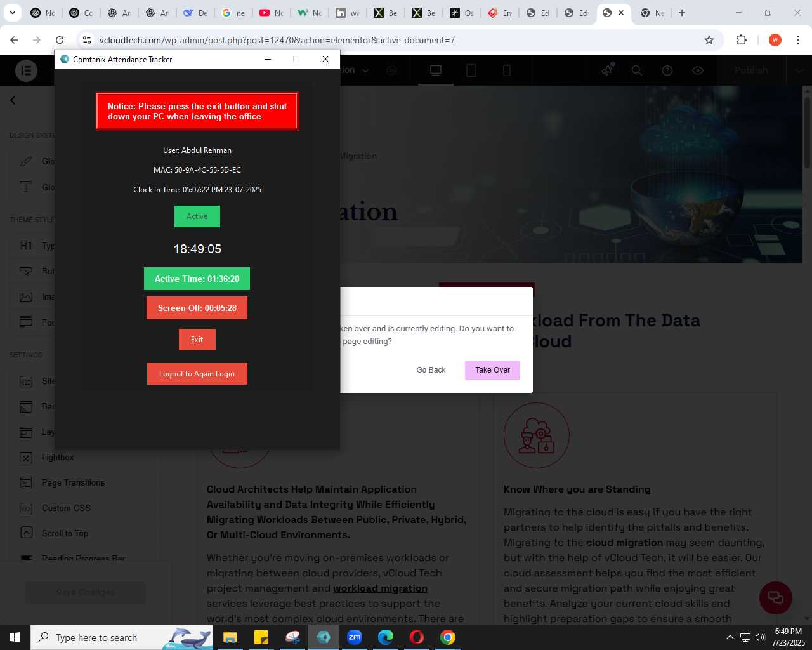The image size is (812, 650).
Task: Select mobile responsive view icon
Action: click(x=507, y=70)
